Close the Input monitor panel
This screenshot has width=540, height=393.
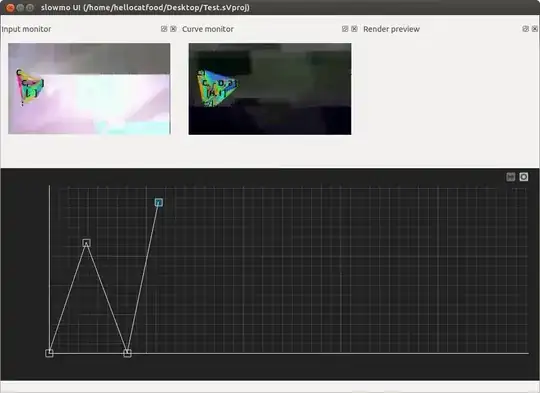[173, 29]
